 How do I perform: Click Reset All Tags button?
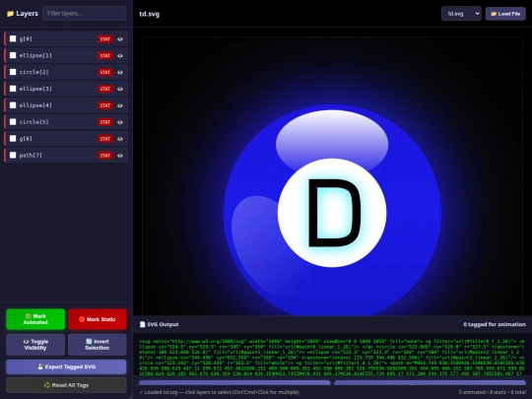(66, 385)
